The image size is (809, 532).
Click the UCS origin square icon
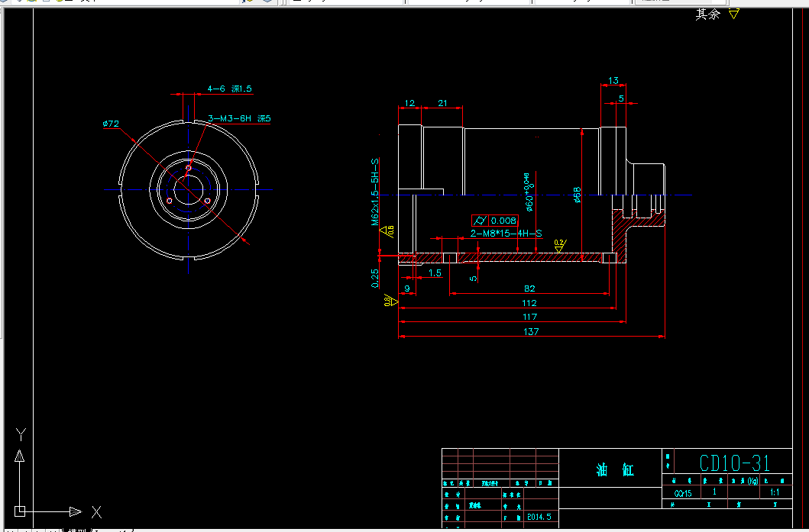pos(20,511)
